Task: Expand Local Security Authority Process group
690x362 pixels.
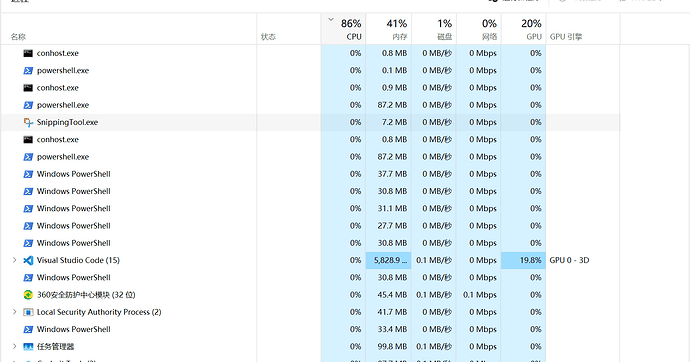Action: 15,312
